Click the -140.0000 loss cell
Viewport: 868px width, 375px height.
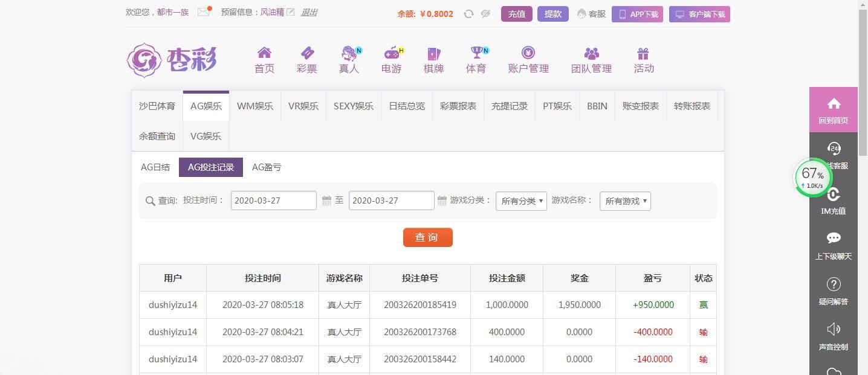coord(653,359)
